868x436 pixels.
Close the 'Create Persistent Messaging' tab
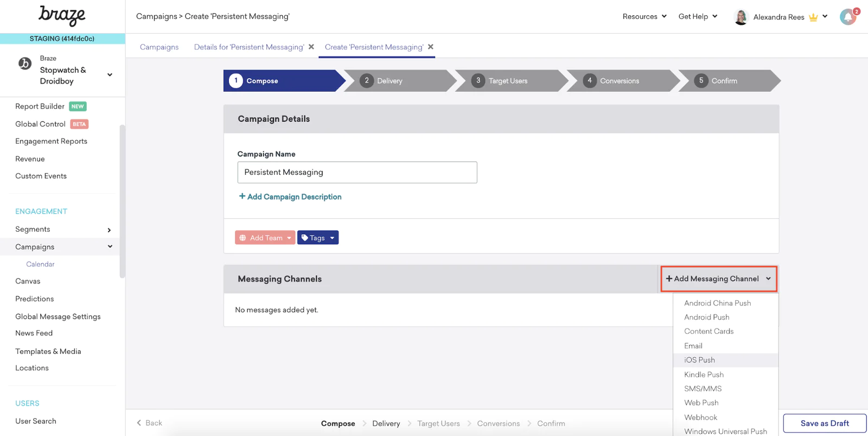point(431,47)
